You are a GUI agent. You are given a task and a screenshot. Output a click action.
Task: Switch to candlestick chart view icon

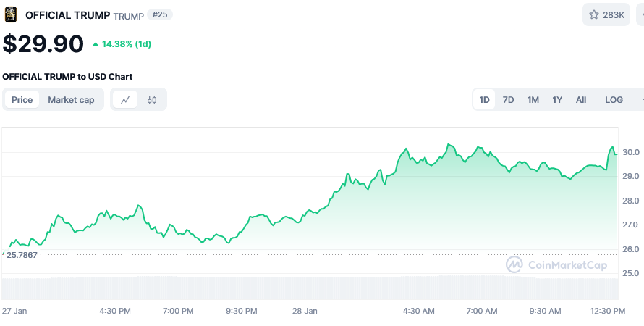pyautogui.click(x=152, y=99)
